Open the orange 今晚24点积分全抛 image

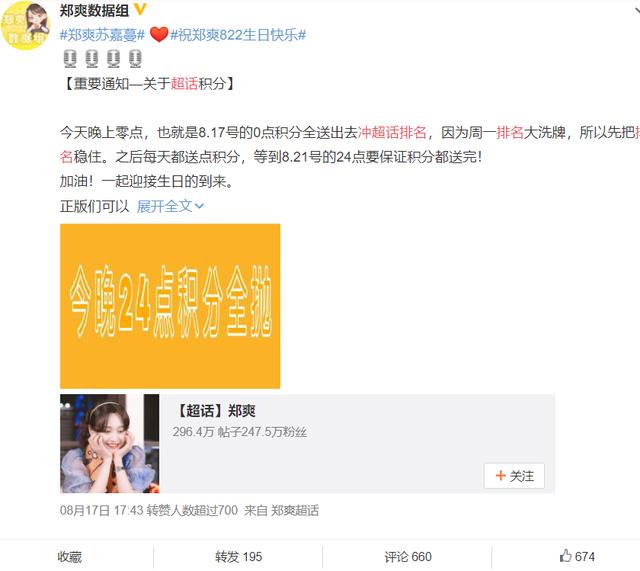pyautogui.click(x=170, y=306)
